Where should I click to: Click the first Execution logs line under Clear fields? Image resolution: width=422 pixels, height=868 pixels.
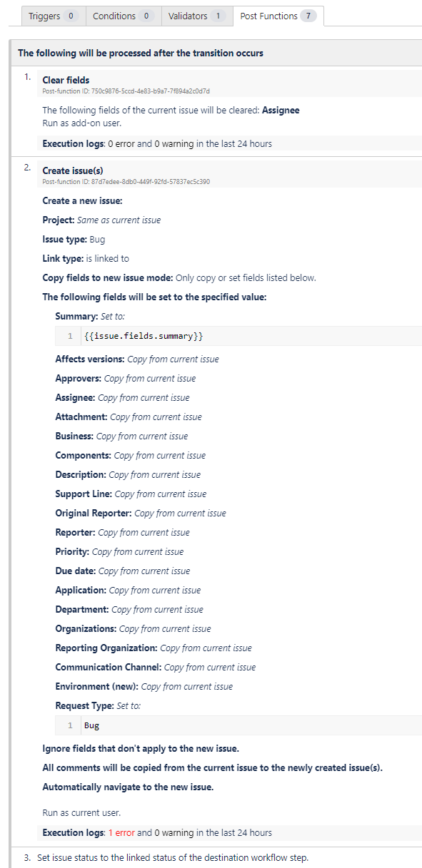[157, 143]
